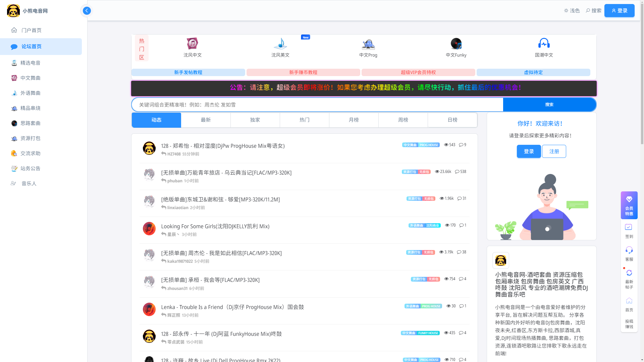The height and width of the screenshot is (362, 644).
Task: Open the 新手发帖教程 link
Action: tap(188, 72)
